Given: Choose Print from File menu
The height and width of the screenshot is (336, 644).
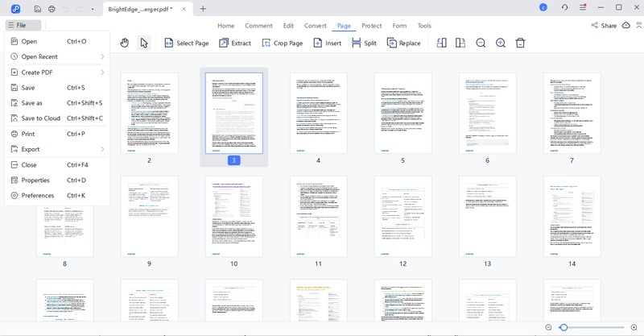Looking at the screenshot, I should 57,134.
